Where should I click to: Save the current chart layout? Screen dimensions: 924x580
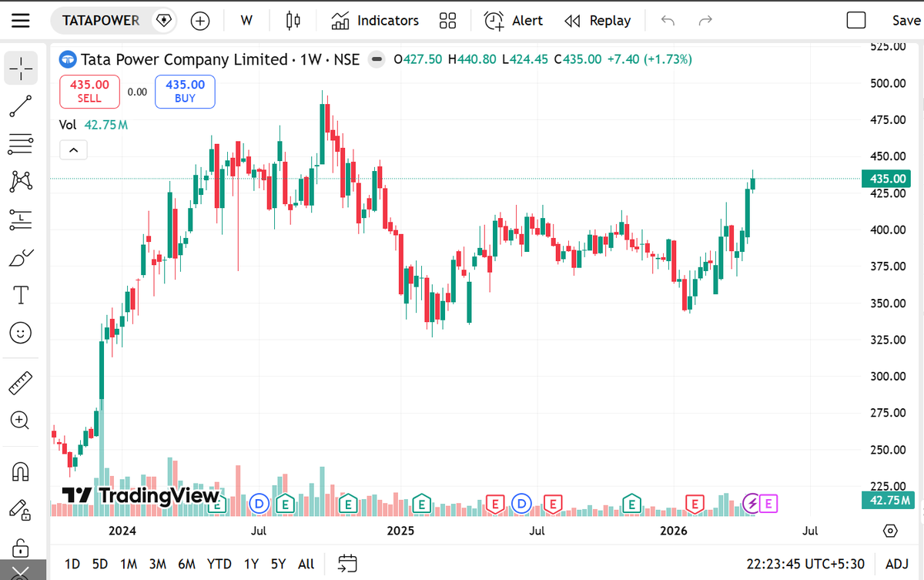pos(906,21)
